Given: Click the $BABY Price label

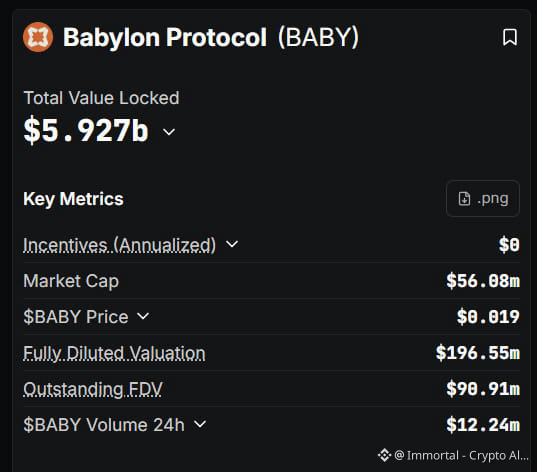Looking at the screenshot, I should click(x=76, y=317).
